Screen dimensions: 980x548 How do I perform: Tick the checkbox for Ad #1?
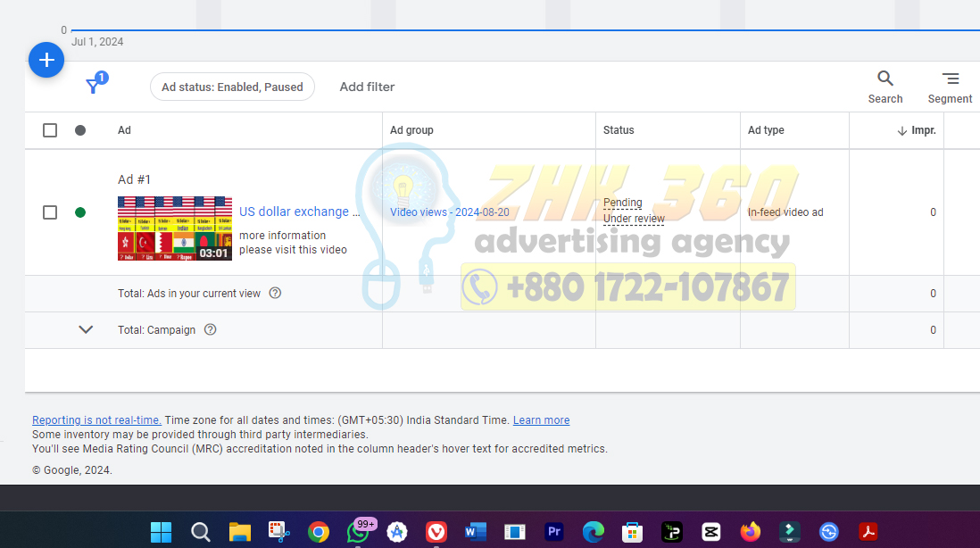50,212
